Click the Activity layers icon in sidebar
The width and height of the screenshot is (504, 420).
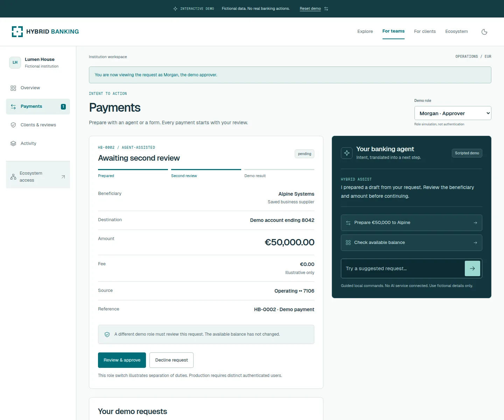pyautogui.click(x=13, y=143)
